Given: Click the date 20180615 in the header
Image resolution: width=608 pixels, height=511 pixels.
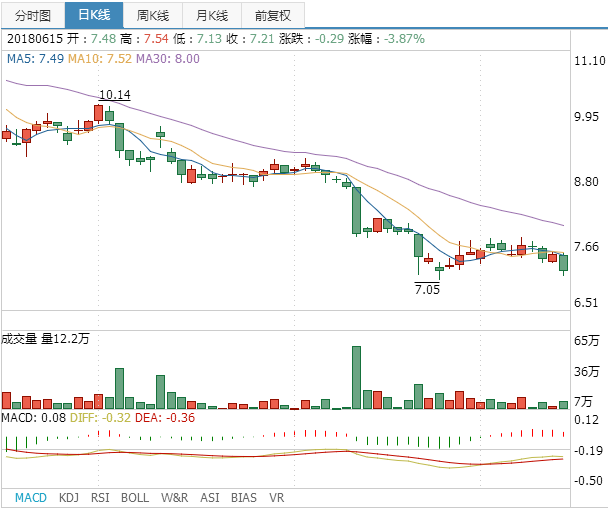Looking at the screenshot, I should coord(35,39).
